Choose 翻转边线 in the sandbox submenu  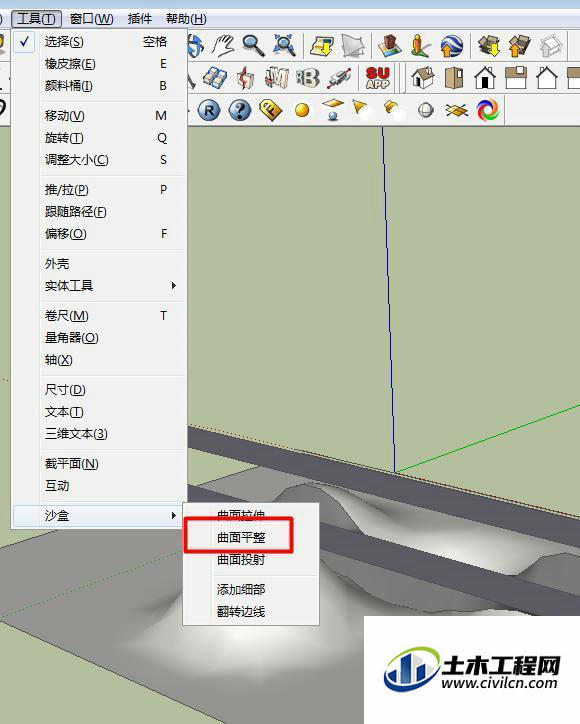click(252, 612)
